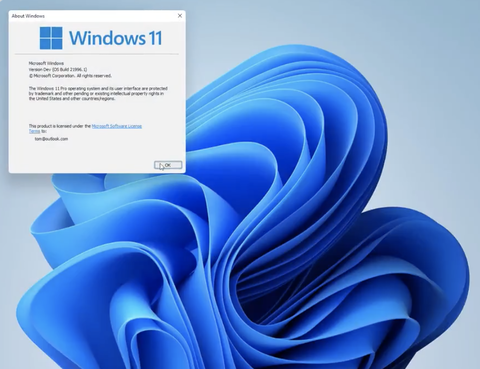Click the "Windows 11" wordmark text
This screenshot has height=369, width=480.
point(115,38)
